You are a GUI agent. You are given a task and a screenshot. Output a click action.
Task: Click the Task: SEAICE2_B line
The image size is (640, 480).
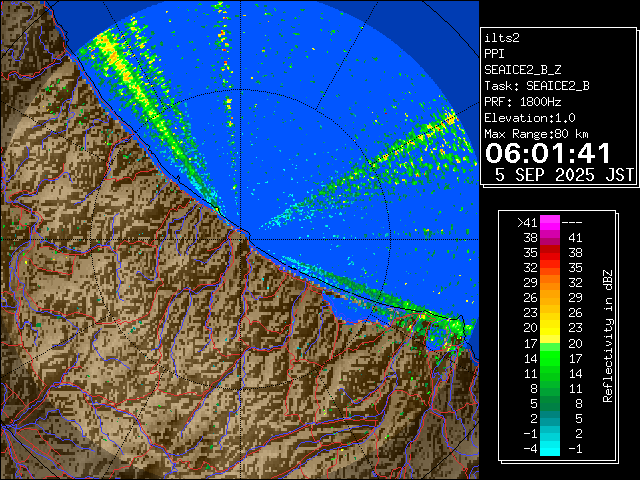[536, 85]
